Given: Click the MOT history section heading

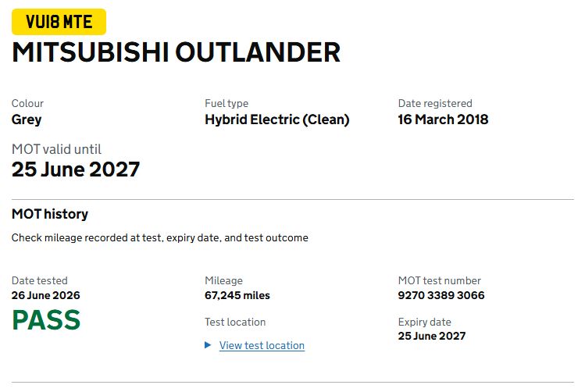Looking at the screenshot, I should pyautogui.click(x=50, y=214).
